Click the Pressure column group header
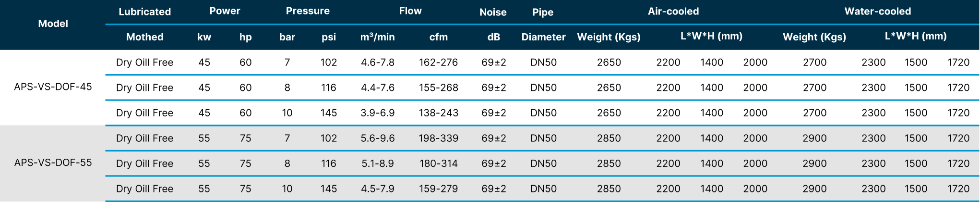The width and height of the screenshot is (980, 202). 308,11
